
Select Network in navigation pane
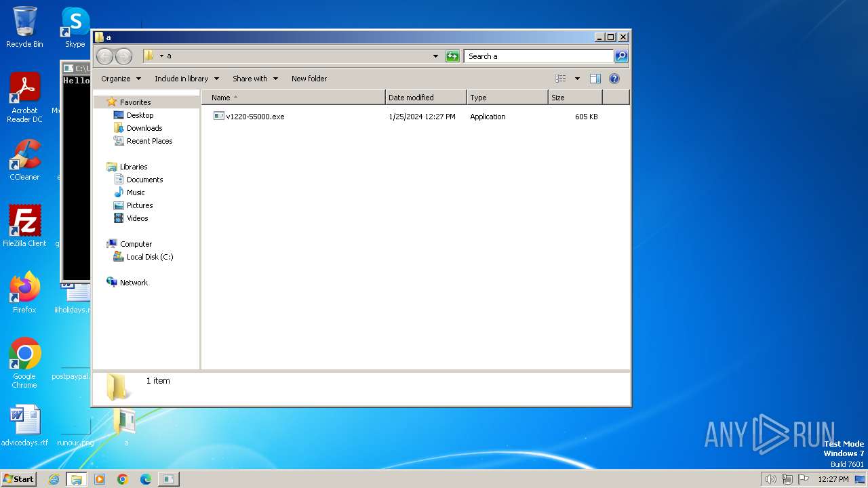[134, 283]
